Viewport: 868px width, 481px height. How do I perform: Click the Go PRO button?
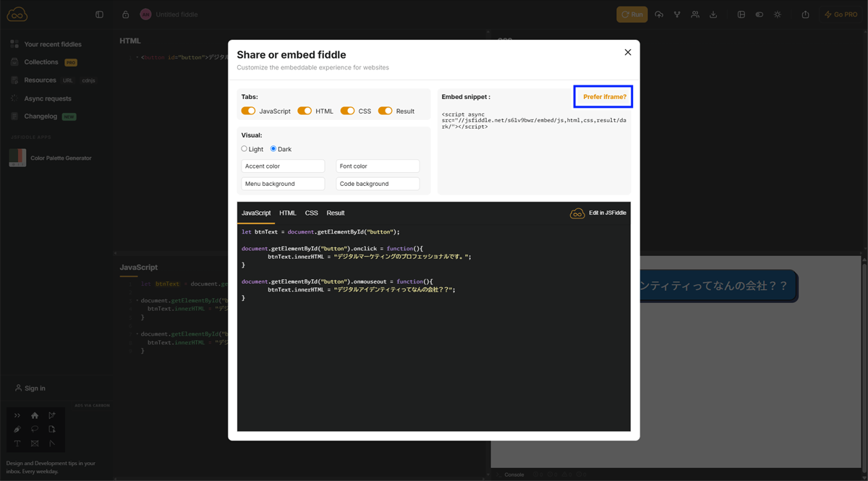(841, 14)
